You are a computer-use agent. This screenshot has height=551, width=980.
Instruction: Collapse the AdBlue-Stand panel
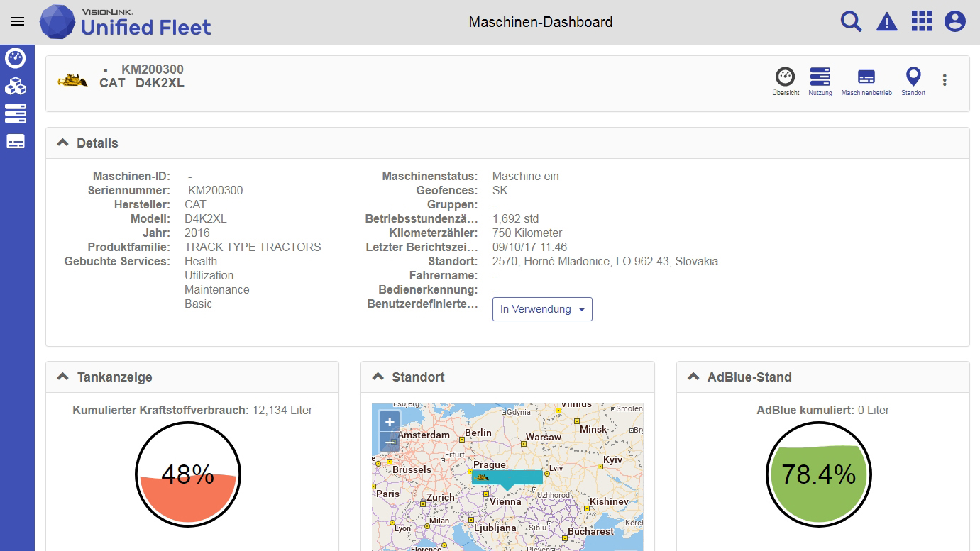tap(693, 377)
